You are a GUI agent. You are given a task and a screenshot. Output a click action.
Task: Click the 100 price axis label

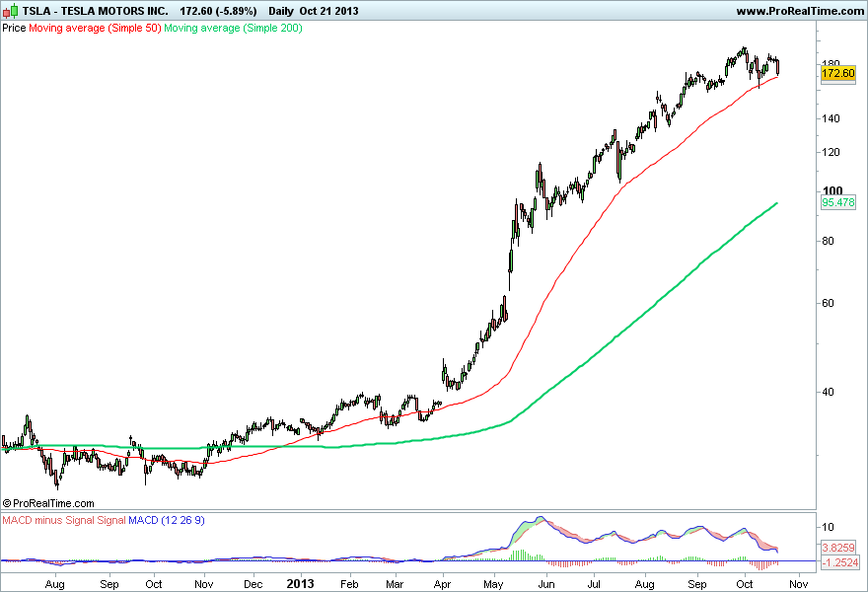click(832, 190)
